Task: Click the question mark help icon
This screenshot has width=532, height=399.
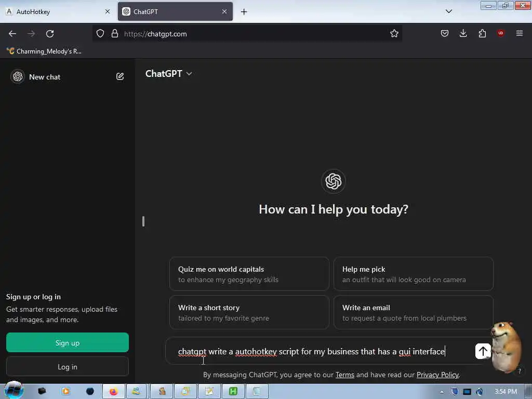Action: click(x=520, y=371)
